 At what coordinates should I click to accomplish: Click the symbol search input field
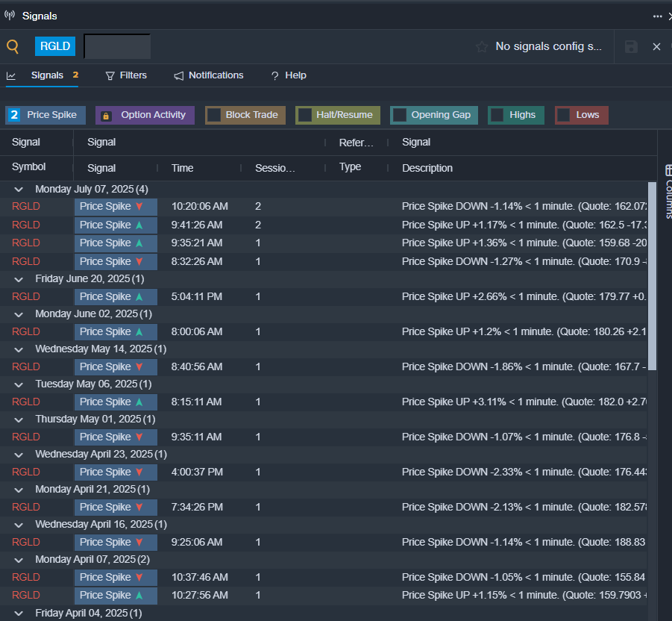pos(117,46)
